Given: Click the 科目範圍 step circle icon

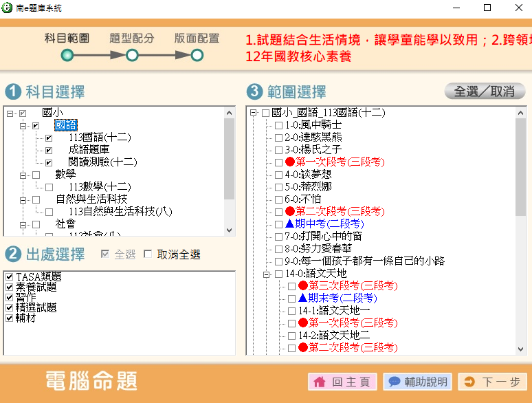Looking at the screenshot, I should click(67, 55).
